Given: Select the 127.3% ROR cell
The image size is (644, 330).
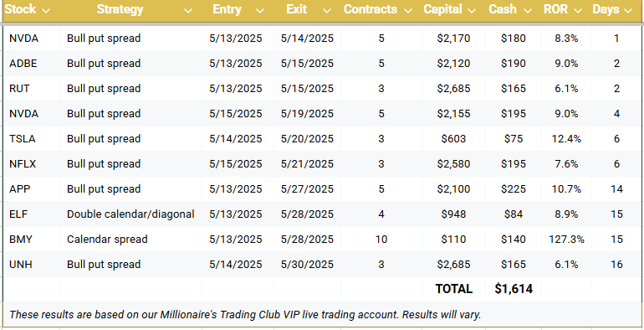Looking at the screenshot, I should pyautogui.click(x=566, y=239).
